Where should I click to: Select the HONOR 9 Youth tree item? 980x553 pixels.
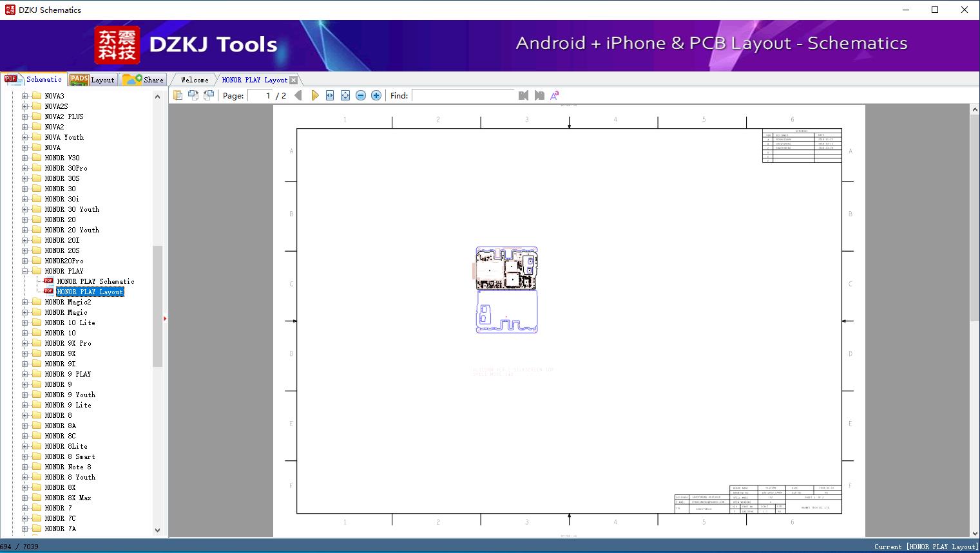[x=70, y=395]
